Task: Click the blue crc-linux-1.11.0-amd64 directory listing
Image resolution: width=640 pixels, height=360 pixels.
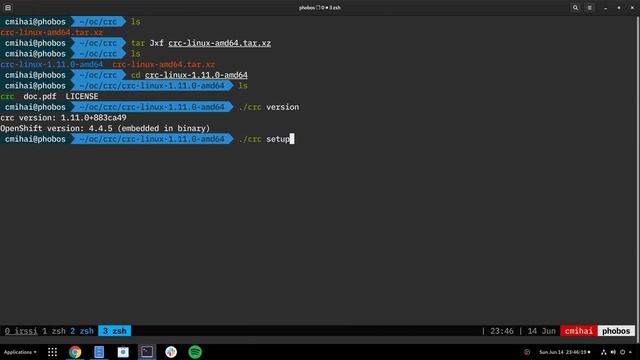Action: pos(51,64)
